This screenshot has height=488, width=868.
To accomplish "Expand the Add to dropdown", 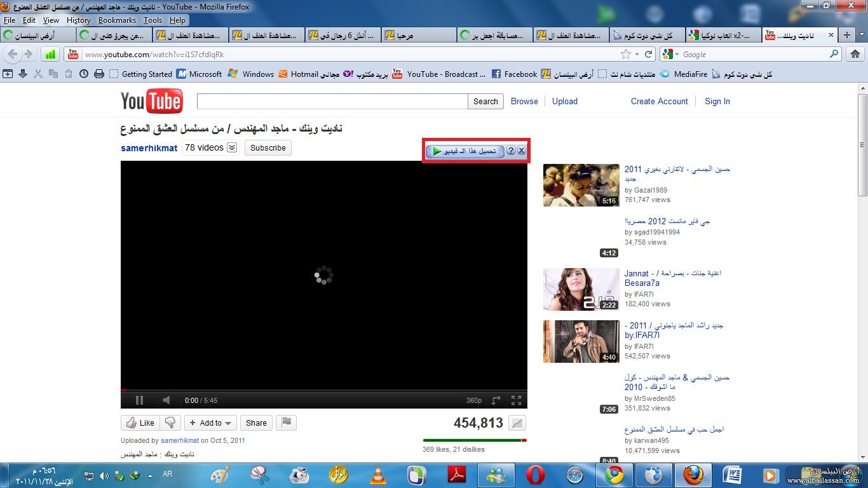I will tap(210, 423).
